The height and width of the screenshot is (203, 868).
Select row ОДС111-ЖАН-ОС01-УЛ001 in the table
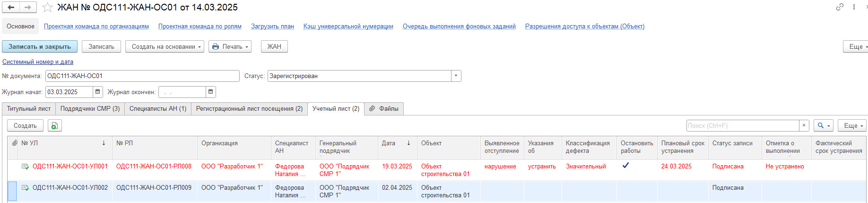70,167
